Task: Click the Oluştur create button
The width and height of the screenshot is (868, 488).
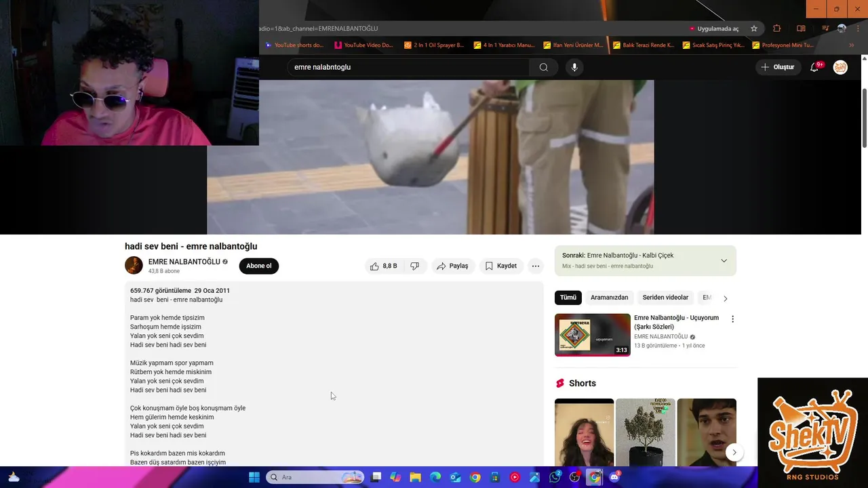Action: tap(778, 67)
